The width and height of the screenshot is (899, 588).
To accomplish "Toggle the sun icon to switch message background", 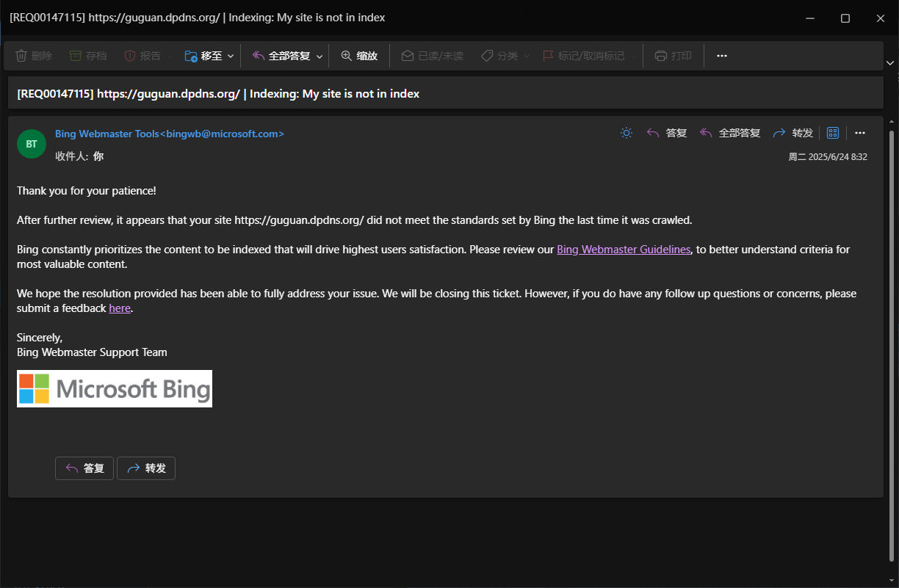I will coord(626,133).
